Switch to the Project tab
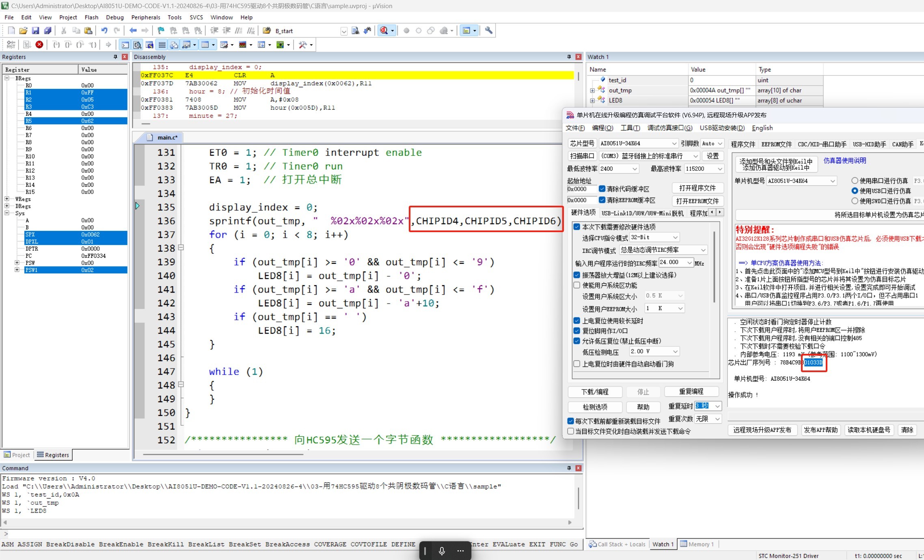Screen dimensions: 924x560 [17, 455]
